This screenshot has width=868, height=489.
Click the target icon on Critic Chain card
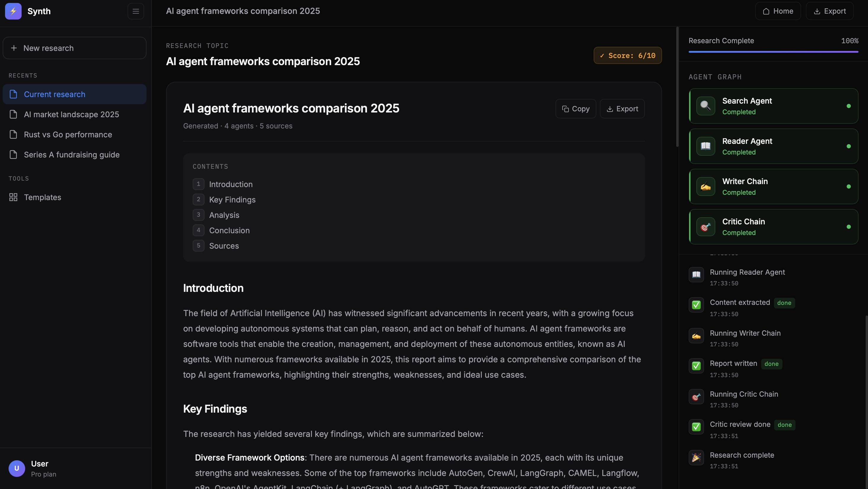pos(706,227)
